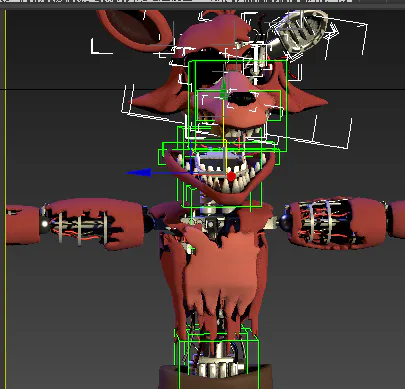The image size is (405, 389).
Task: Click the right upper arm exposed endoskeleton
Action: (x=320, y=222)
